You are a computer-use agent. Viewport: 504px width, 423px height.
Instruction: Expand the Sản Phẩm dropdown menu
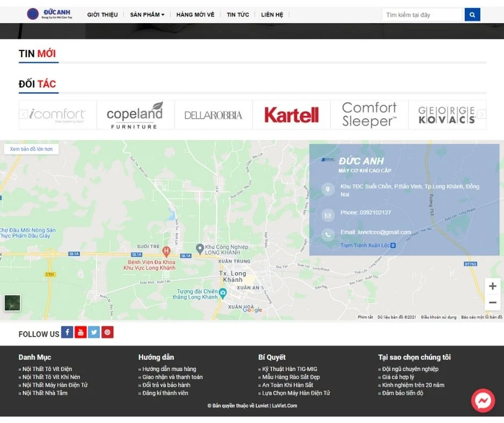(147, 15)
